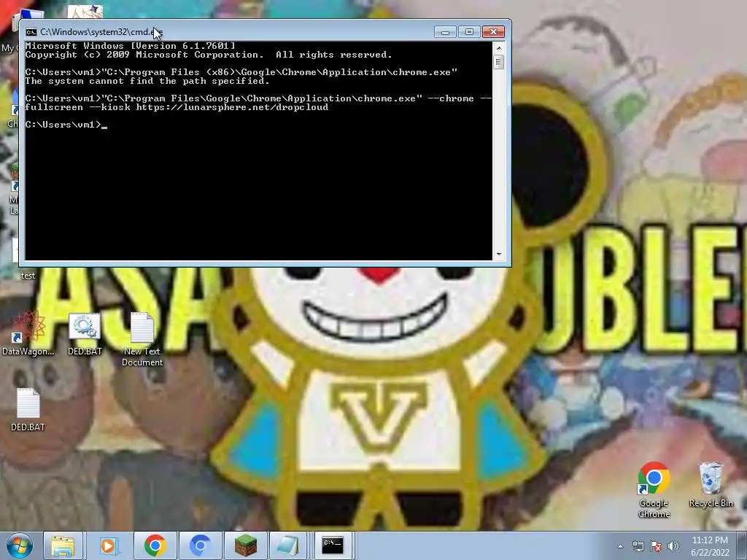Open Windows Explorer from the taskbar
This screenshot has width=747, height=560.
(63, 545)
